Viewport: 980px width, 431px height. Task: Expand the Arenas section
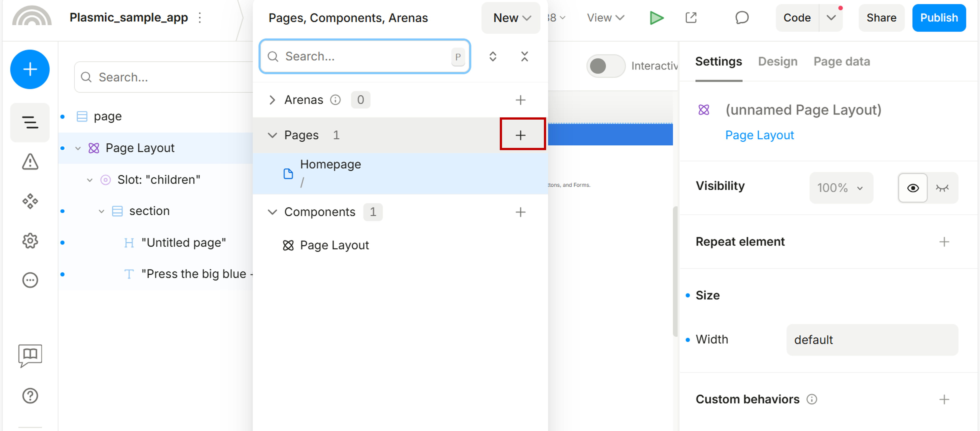click(272, 100)
